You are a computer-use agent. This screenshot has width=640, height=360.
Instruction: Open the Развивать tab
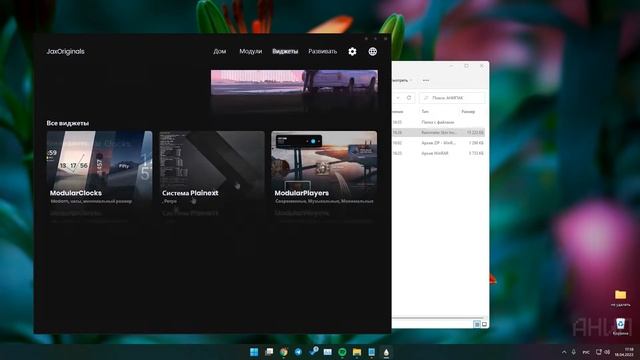(322, 51)
